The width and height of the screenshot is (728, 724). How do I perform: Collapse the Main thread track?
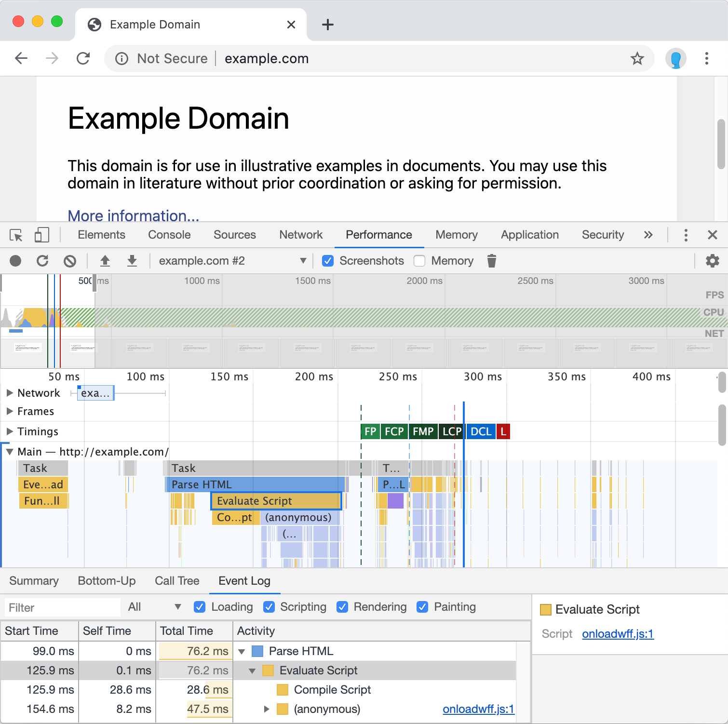(9, 452)
